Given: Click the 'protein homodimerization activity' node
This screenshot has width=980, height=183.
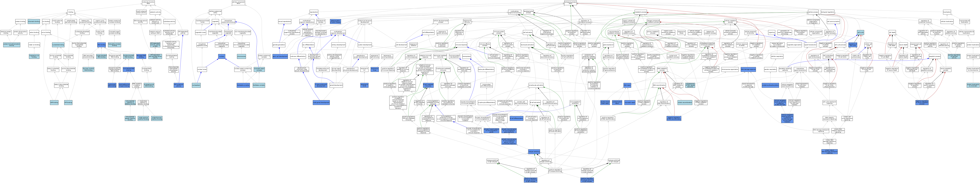Looking at the screenshot, I should [x=12, y=45].
